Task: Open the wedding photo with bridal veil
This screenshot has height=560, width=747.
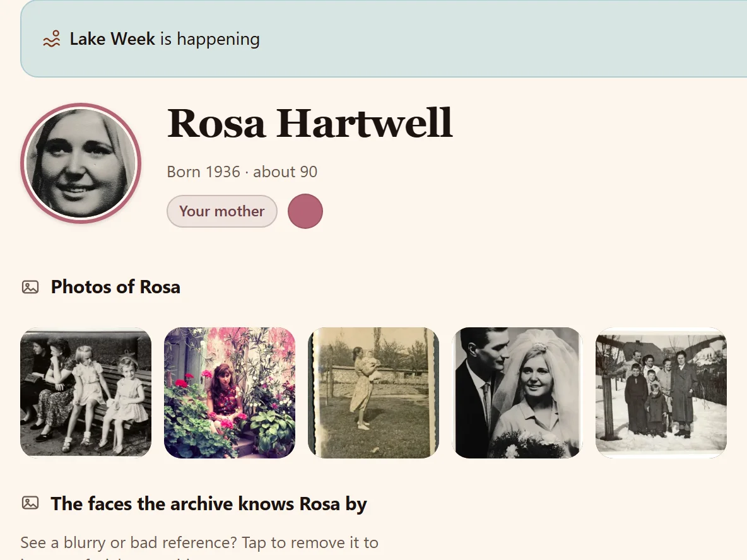Action: 517,393
